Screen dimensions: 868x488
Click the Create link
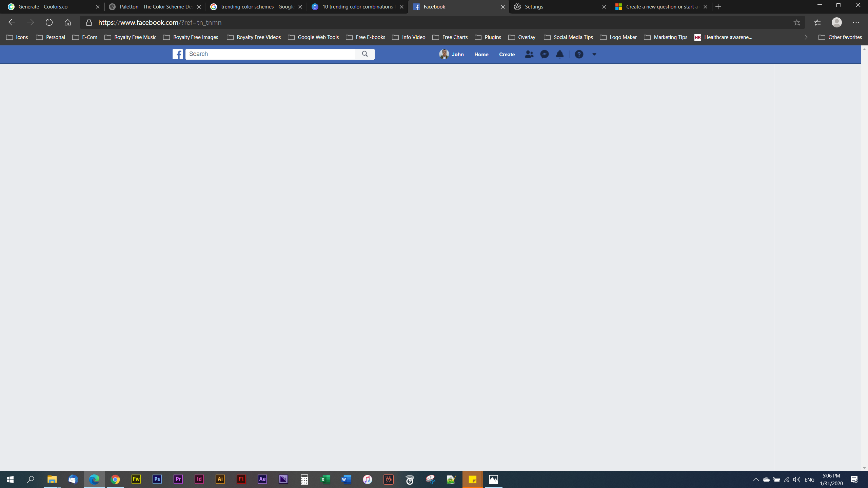click(507, 54)
